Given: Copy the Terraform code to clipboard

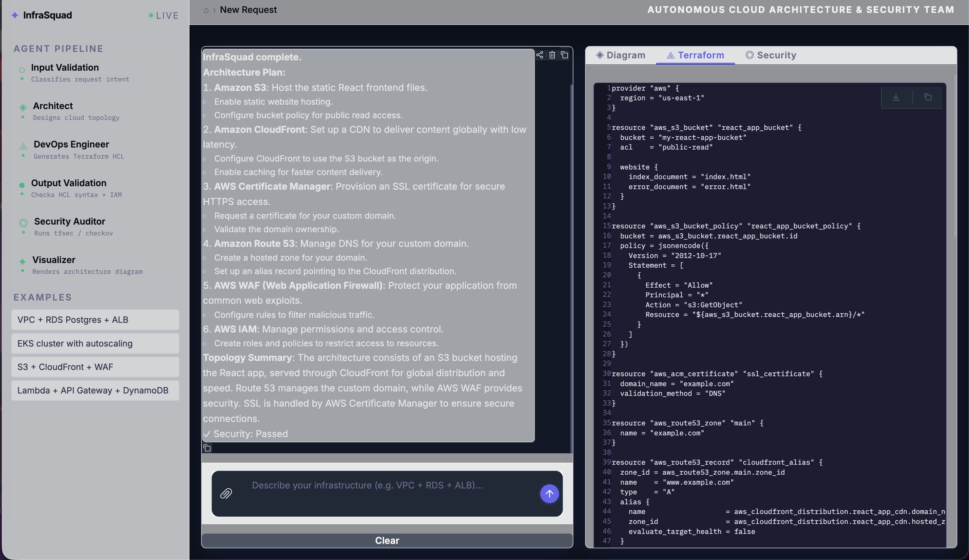Looking at the screenshot, I should point(928,97).
